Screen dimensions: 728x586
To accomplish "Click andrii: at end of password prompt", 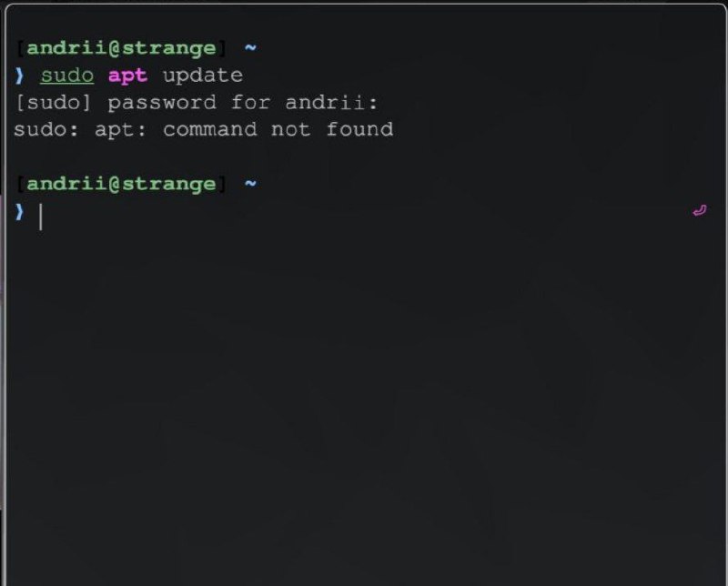I will coord(331,102).
